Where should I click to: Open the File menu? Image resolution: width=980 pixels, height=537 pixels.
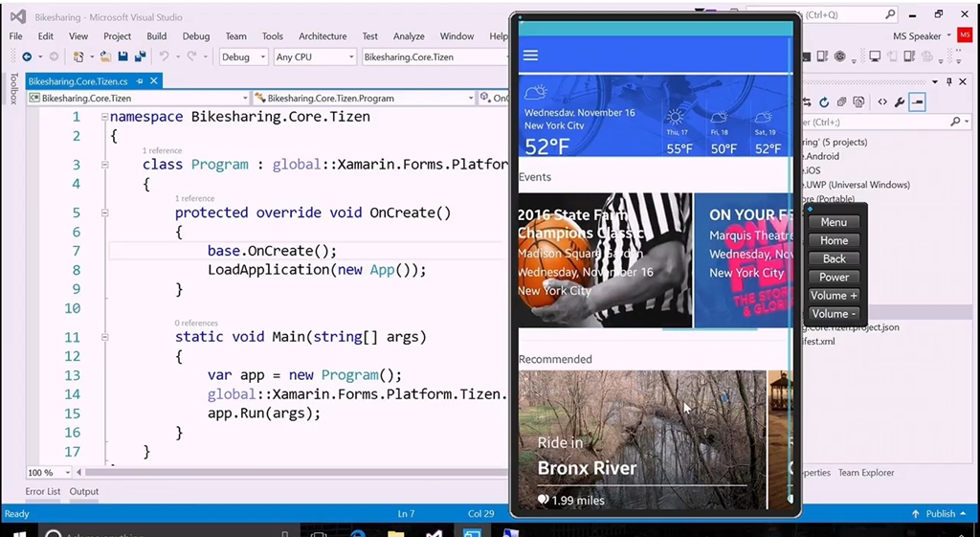pos(15,36)
